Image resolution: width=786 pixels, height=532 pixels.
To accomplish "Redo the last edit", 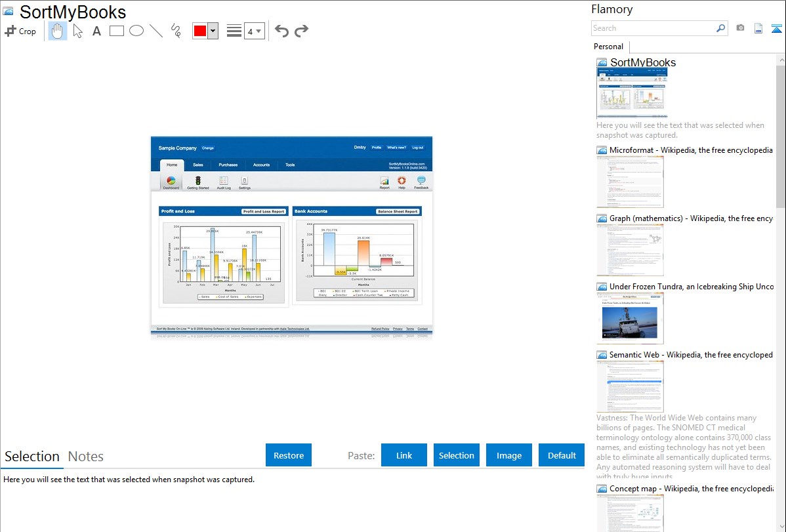I will pyautogui.click(x=301, y=31).
